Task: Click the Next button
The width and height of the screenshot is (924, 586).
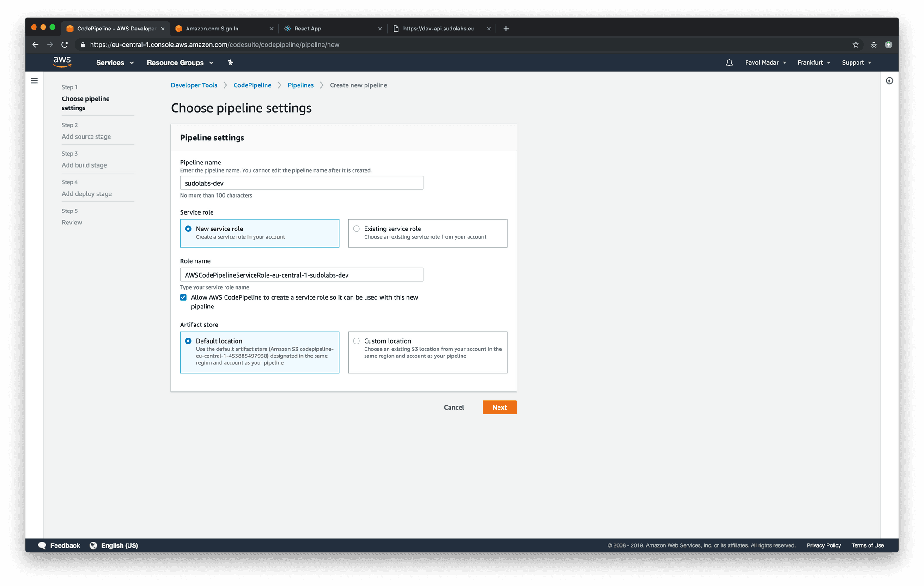Action: click(x=499, y=407)
